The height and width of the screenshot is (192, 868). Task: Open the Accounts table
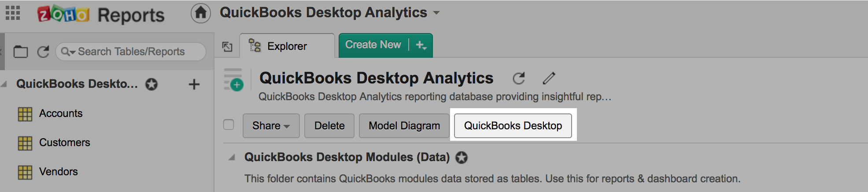tap(60, 113)
